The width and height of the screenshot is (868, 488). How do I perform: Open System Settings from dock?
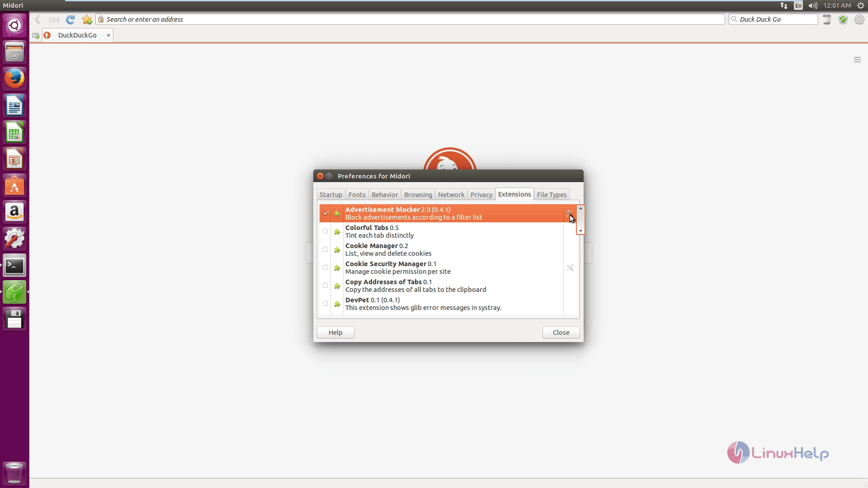tap(14, 239)
